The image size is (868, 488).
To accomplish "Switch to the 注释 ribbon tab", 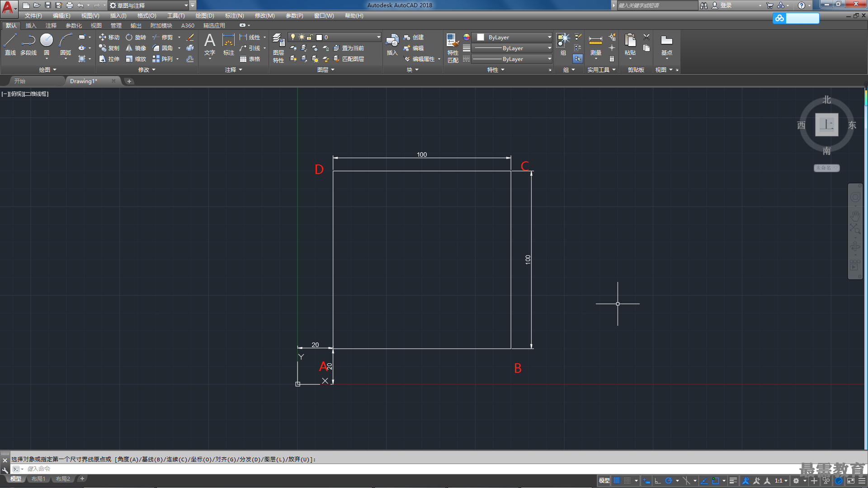I will 51,25.
